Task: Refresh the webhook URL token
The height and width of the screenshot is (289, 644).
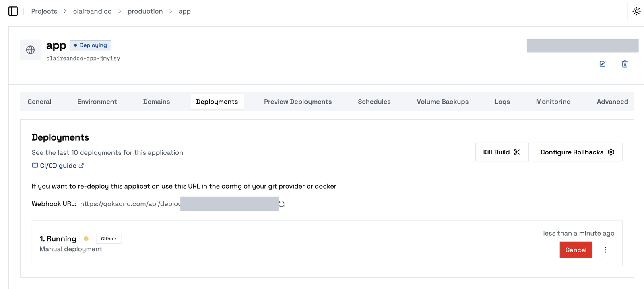Action: coord(282,204)
